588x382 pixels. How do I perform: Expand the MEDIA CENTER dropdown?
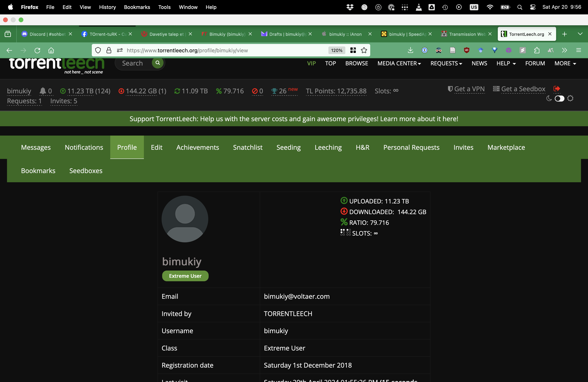tap(399, 63)
